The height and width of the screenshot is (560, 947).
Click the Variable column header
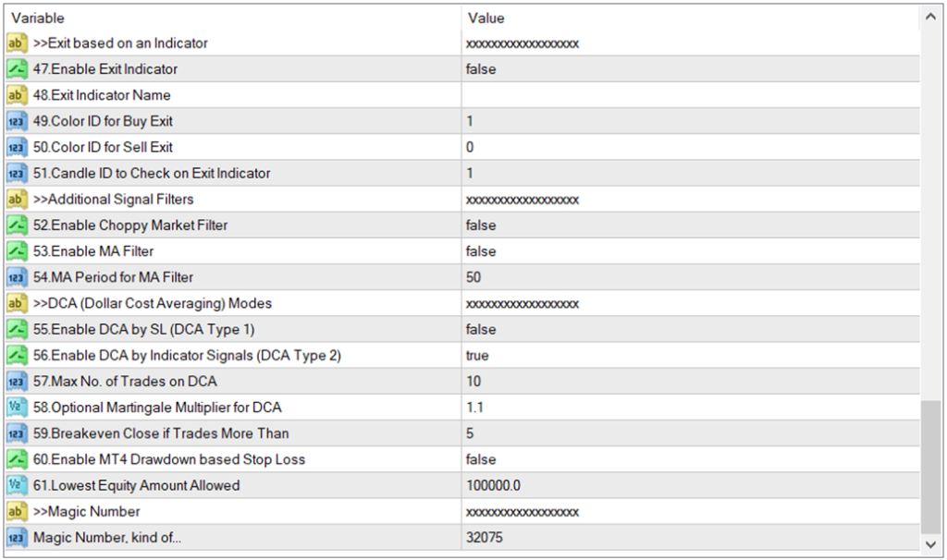point(231,18)
